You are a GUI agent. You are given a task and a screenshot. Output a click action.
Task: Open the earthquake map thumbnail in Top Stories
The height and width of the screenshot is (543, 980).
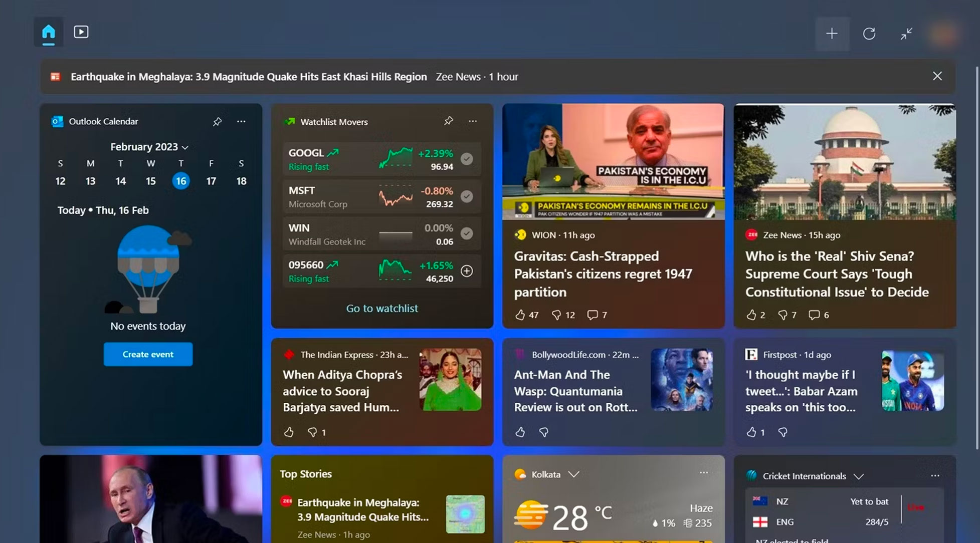(465, 514)
